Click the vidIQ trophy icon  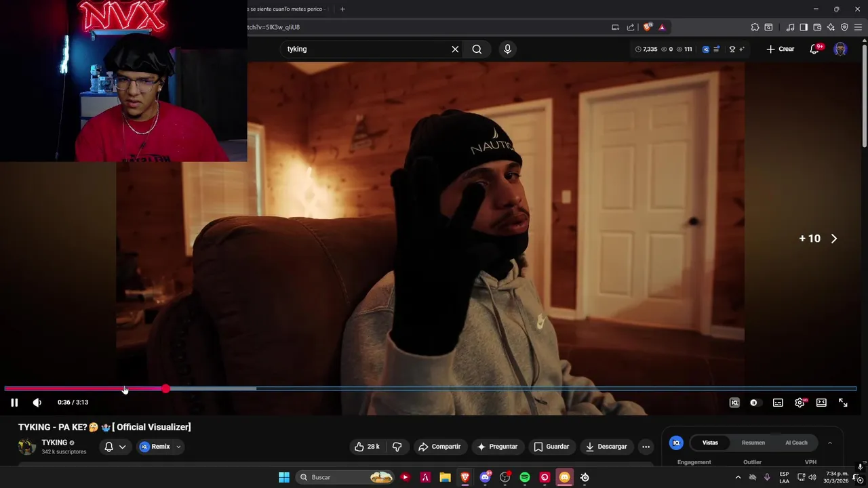click(x=732, y=49)
